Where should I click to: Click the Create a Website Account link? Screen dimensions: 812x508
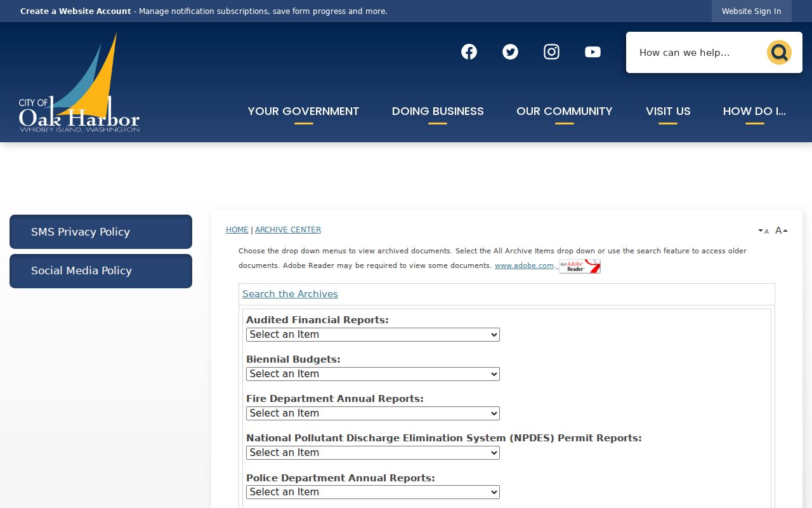coord(75,11)
